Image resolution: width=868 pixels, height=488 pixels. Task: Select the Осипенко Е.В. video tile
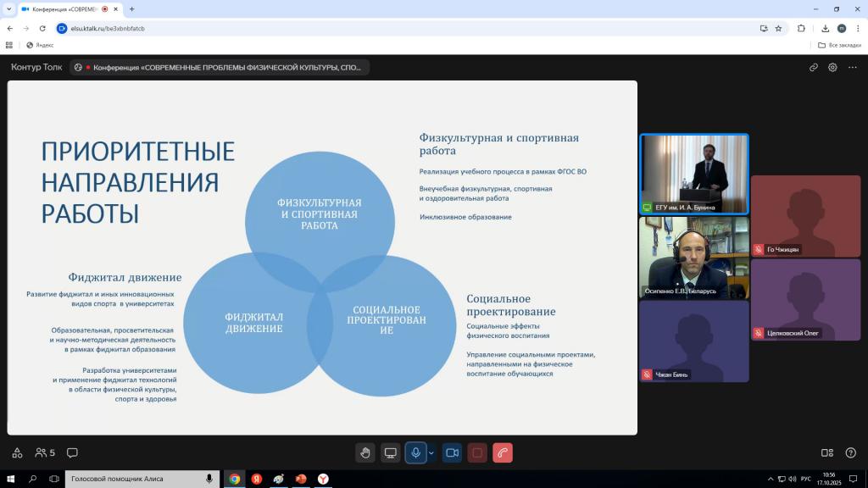(693, 258)
